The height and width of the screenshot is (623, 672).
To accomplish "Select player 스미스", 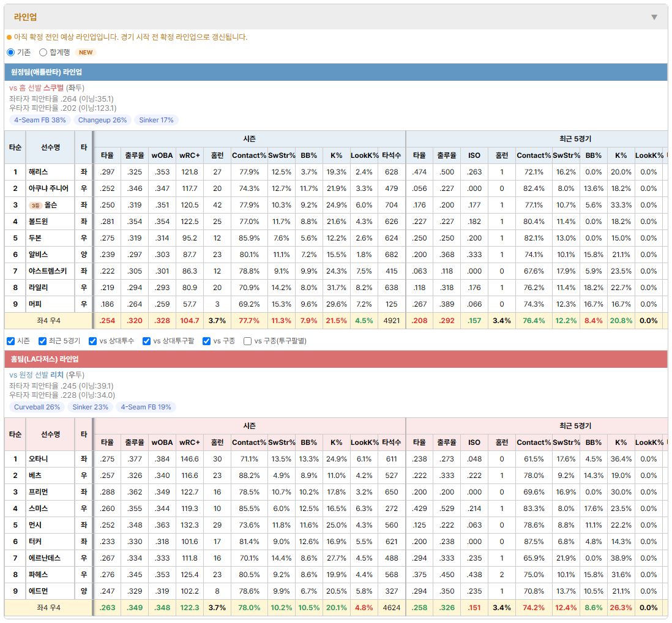I will click(x=38, y=509).
